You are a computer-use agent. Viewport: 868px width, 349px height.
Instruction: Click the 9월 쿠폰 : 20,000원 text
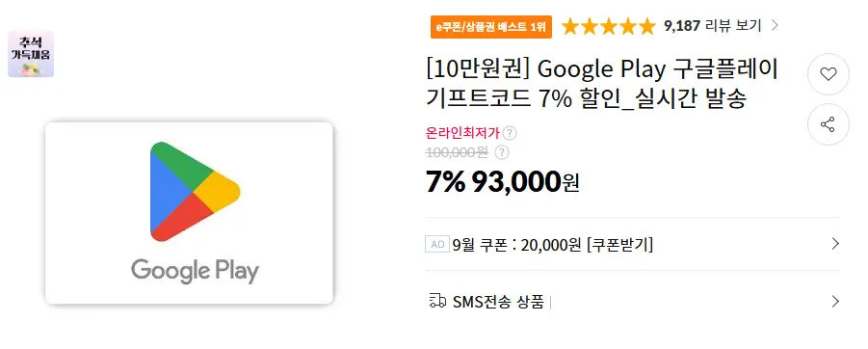coord(516,244)
